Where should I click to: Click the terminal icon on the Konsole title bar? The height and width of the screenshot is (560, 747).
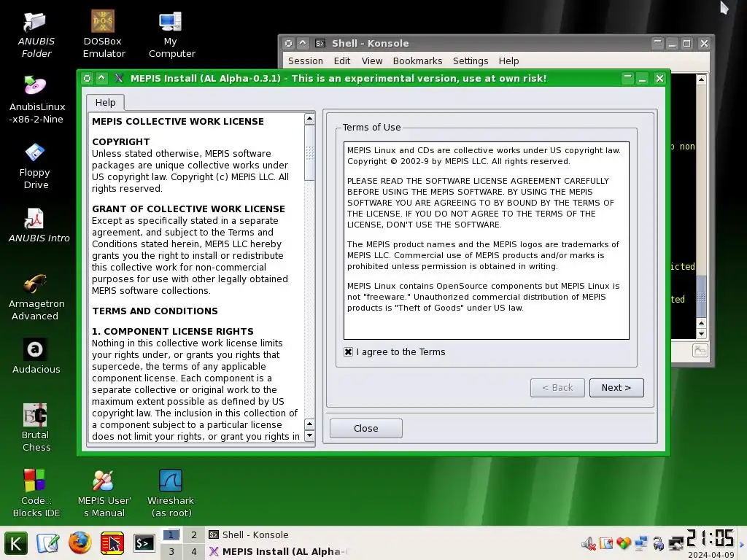click(x=320, y=43)
